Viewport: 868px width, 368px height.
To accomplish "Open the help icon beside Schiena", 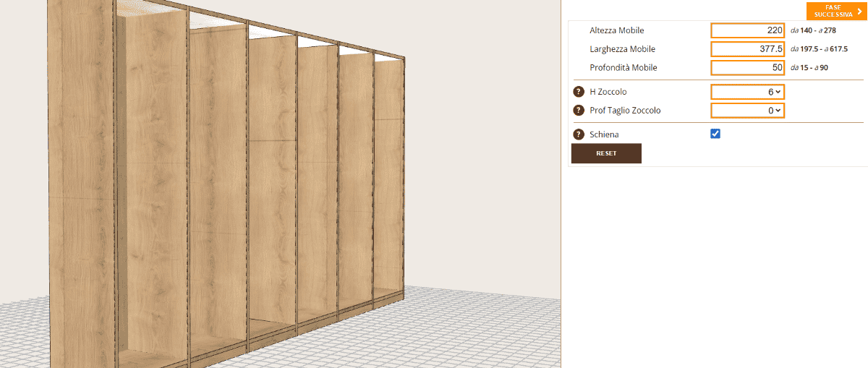I will click(x=579, y=134).
